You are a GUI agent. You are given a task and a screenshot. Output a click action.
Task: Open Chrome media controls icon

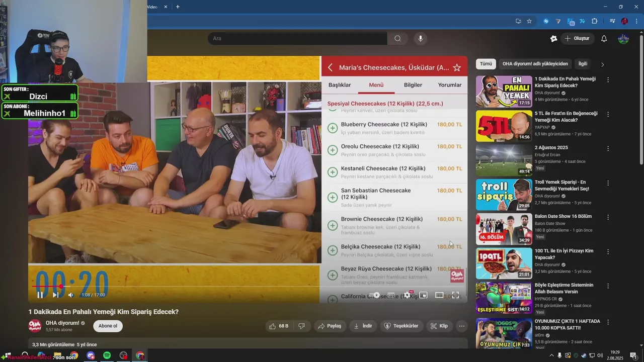pos(612,21)
